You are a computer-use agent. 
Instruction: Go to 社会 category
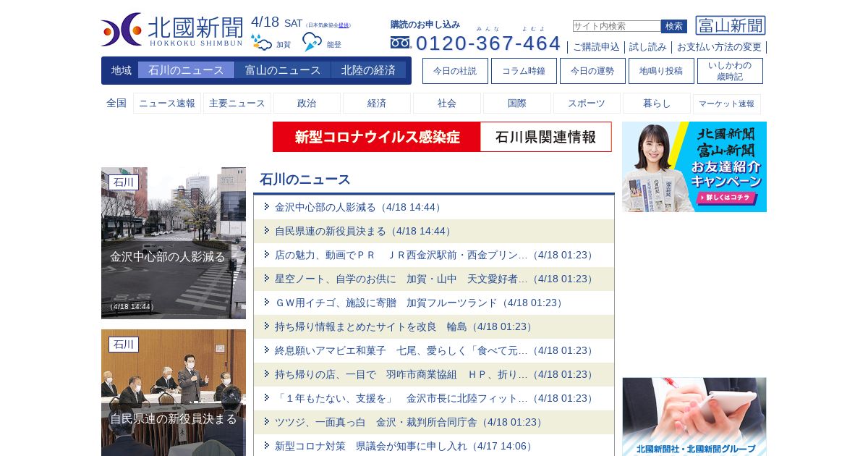pyautogui.click(x=447, y=104)
